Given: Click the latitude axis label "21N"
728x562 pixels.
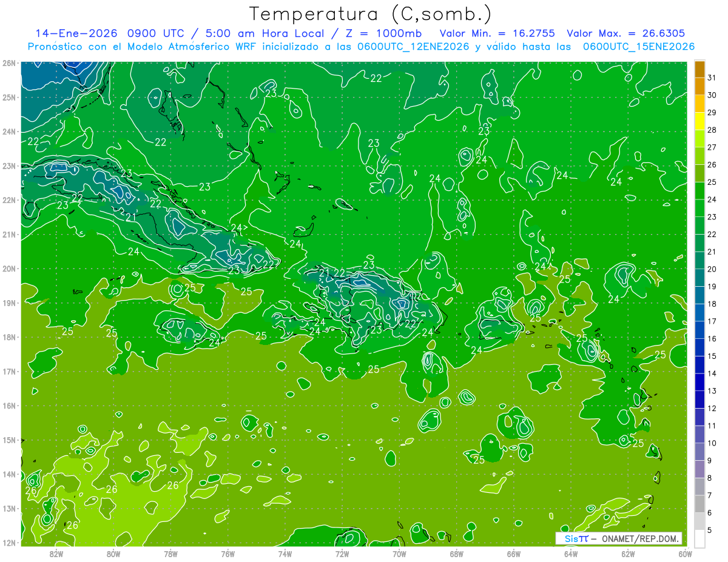Looking at the screenshot, I should (9, 235).
